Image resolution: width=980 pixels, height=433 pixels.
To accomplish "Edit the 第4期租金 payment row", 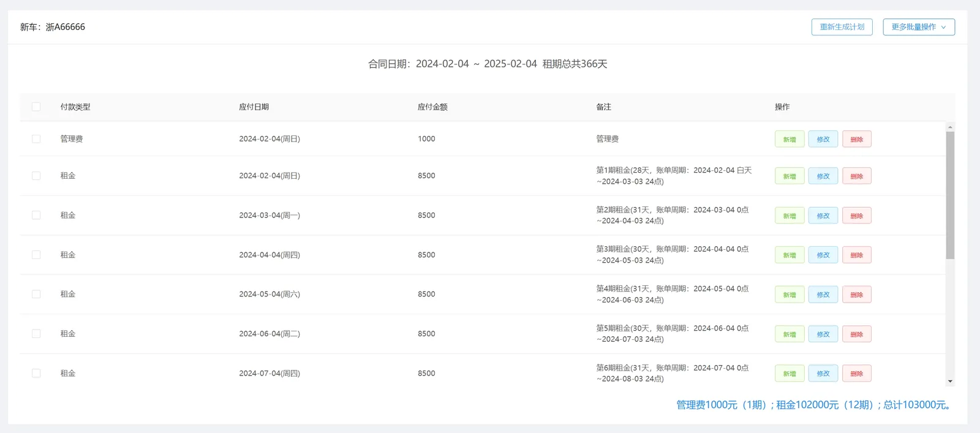I will coord(823,295).
